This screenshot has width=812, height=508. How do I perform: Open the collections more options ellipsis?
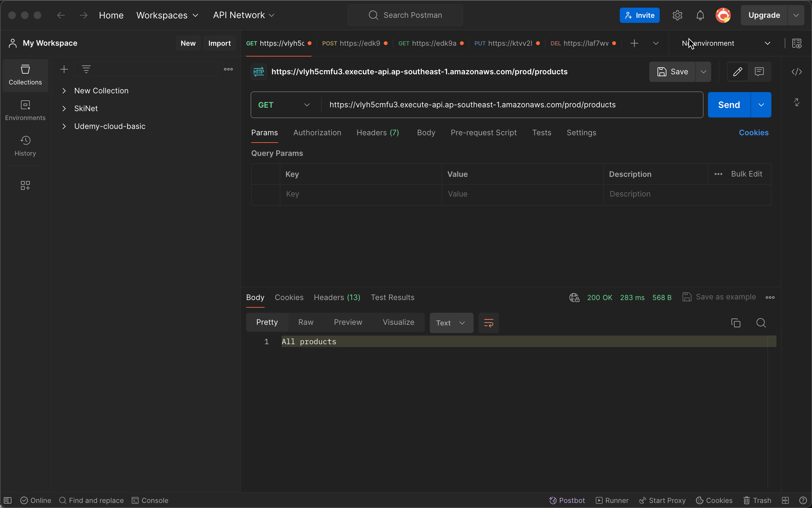(x=228, y=69)
